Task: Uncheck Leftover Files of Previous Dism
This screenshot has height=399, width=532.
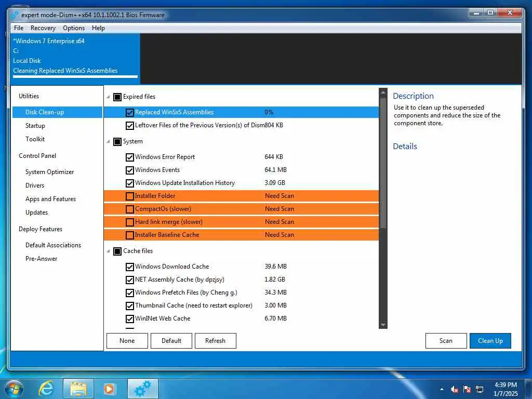Action: pos(129,126)
